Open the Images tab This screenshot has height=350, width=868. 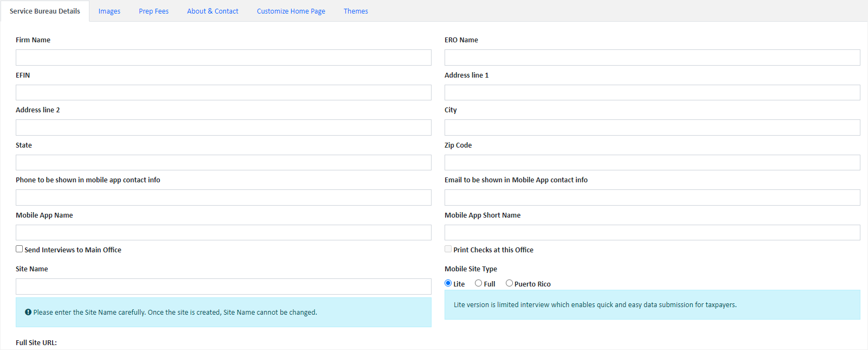pyautogui.click(x=110, y=11)
